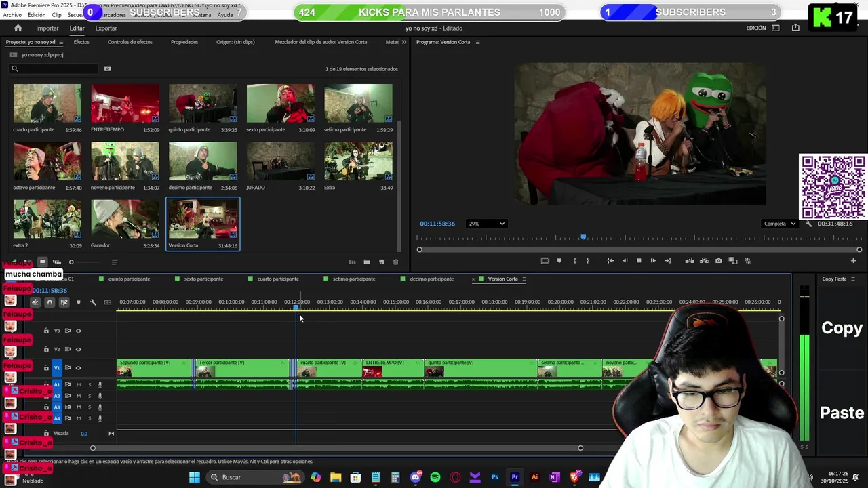Step back one frame in Program monitor

click(625, 261)
